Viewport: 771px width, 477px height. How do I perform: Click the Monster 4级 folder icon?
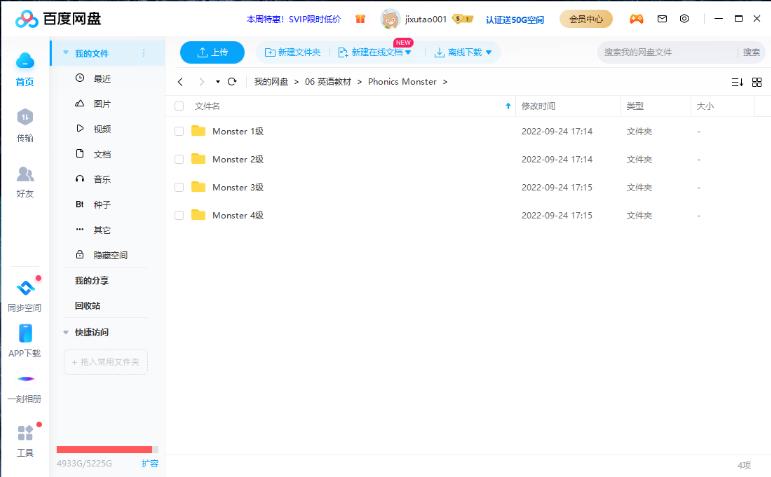tap(198, 215)
